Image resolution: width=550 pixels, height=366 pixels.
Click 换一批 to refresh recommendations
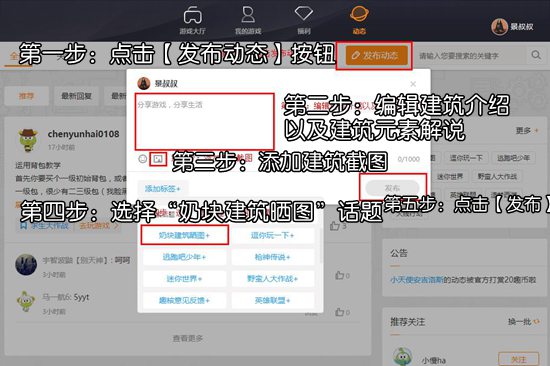pos(524,321)
